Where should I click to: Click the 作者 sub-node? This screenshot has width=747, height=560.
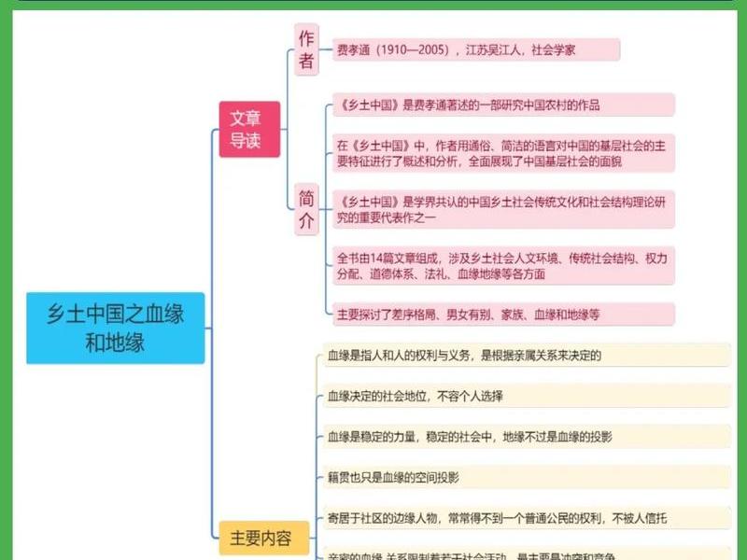tap(306, 49)
